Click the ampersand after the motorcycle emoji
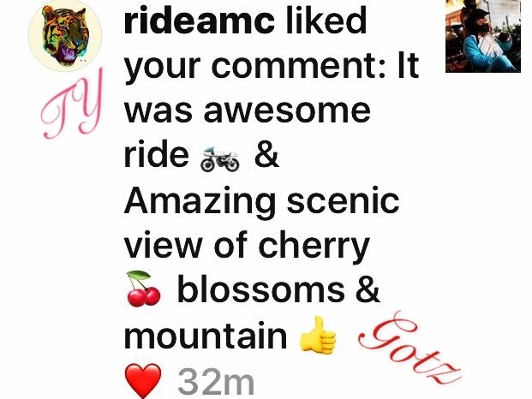The width and height of the screenshot is (532, 399). point(266,156)
